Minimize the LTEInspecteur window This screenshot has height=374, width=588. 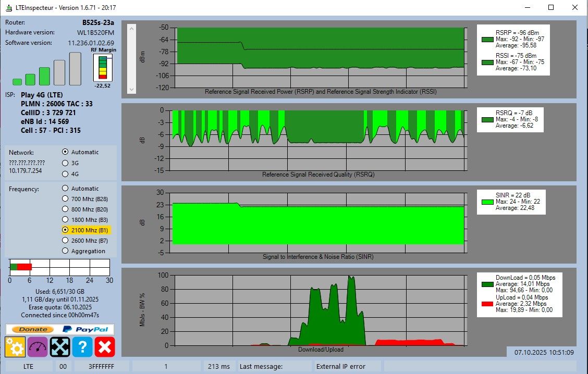(x=528, y=7)
